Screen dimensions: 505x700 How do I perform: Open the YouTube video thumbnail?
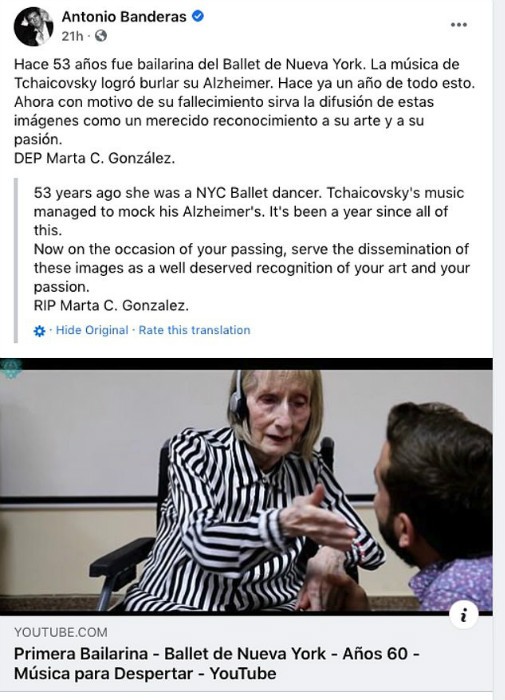(246, 487)
